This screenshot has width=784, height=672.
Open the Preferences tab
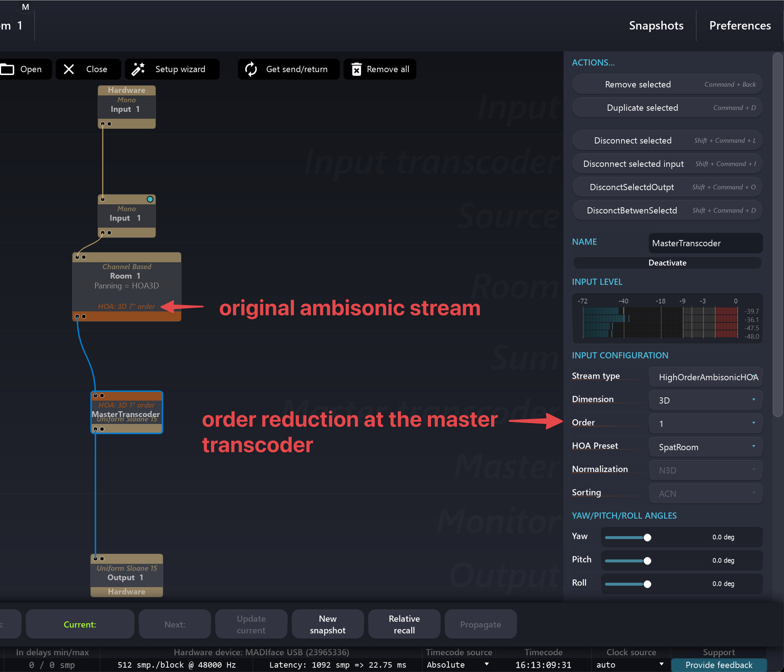click(740, 25)
